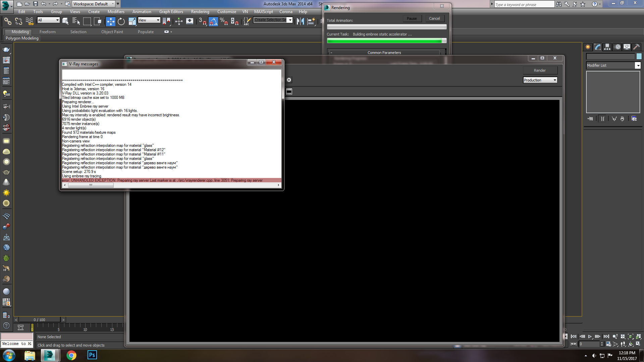Switch to the Object Paint ribbon tab

pos(112,32)
